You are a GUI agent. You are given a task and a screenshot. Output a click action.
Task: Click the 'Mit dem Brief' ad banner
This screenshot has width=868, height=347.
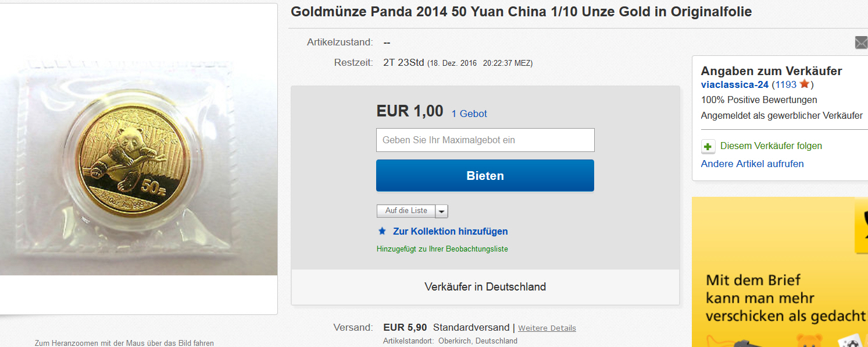click(780, 272)
